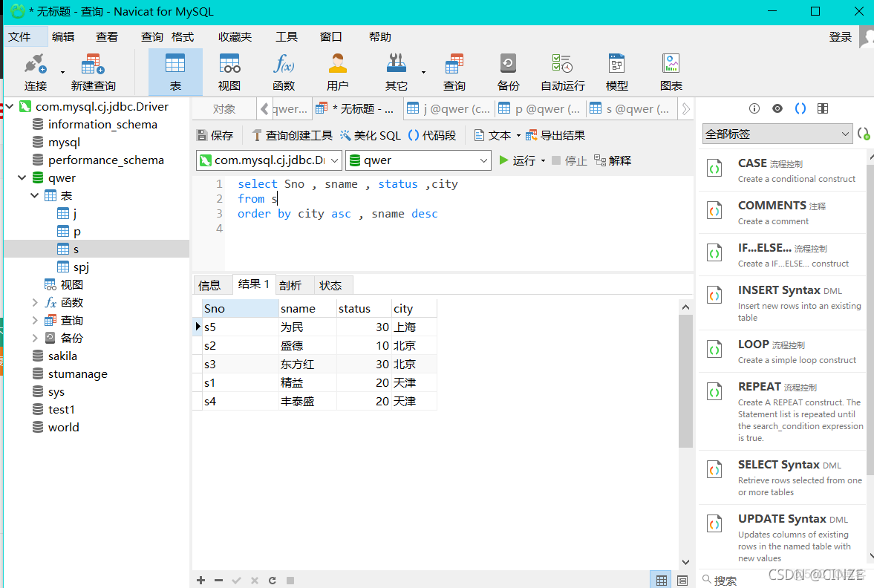This screenshot has height=588, width=874.
Task: Open Run button dropdown arrow
Action: 543,161
